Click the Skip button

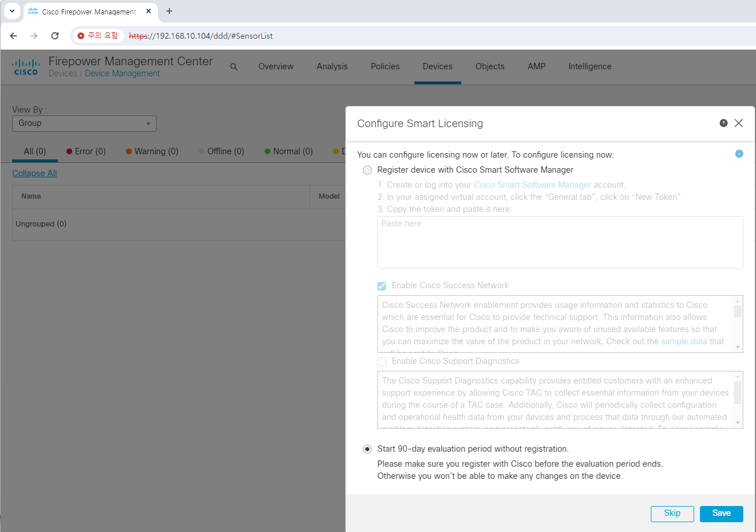(672, 514)
